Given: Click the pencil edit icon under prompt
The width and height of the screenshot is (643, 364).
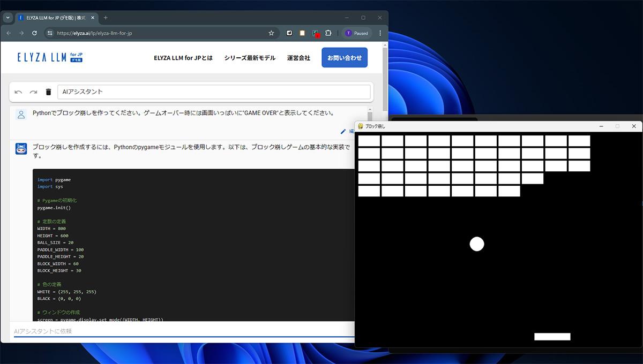Looking at the screenshot, I should click(x=343, y=131).
